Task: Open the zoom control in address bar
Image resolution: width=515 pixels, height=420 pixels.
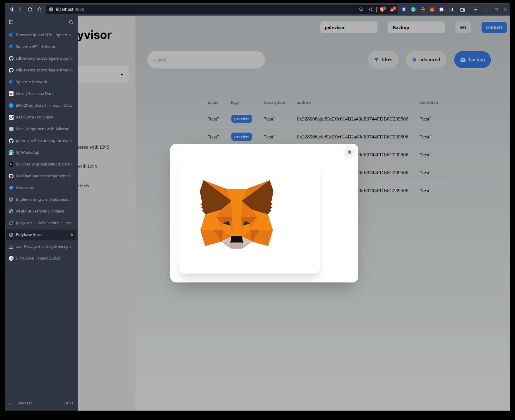Action: coord(361,9)
